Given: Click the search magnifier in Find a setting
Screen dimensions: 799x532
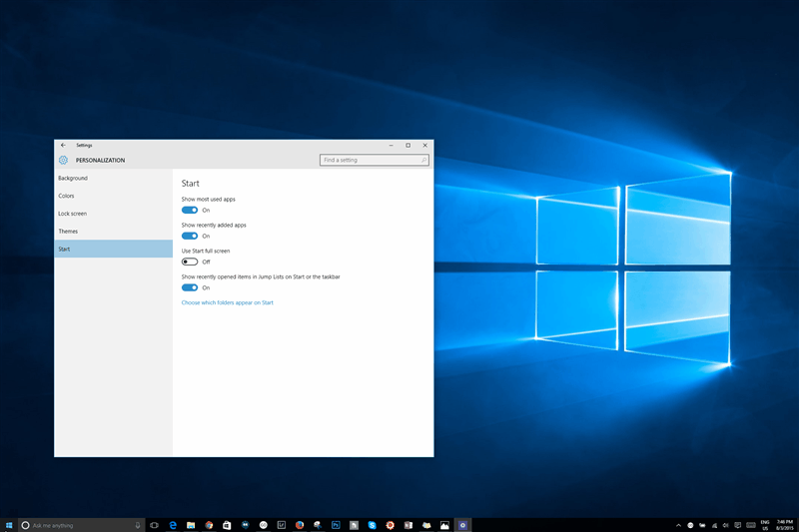Looking at the screenshot, I should tap(423, 160).
